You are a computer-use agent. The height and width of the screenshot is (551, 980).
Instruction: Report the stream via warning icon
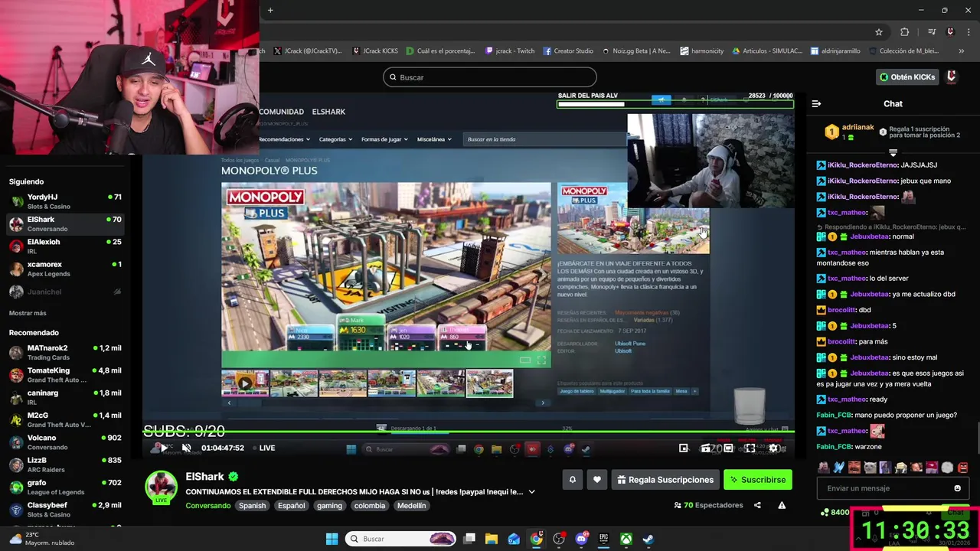click(x=782, y=505)
